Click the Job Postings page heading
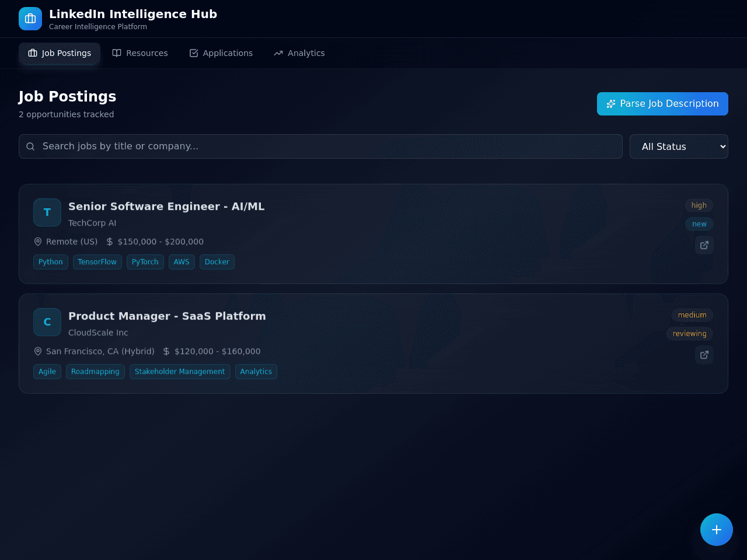 coord(67,96)
